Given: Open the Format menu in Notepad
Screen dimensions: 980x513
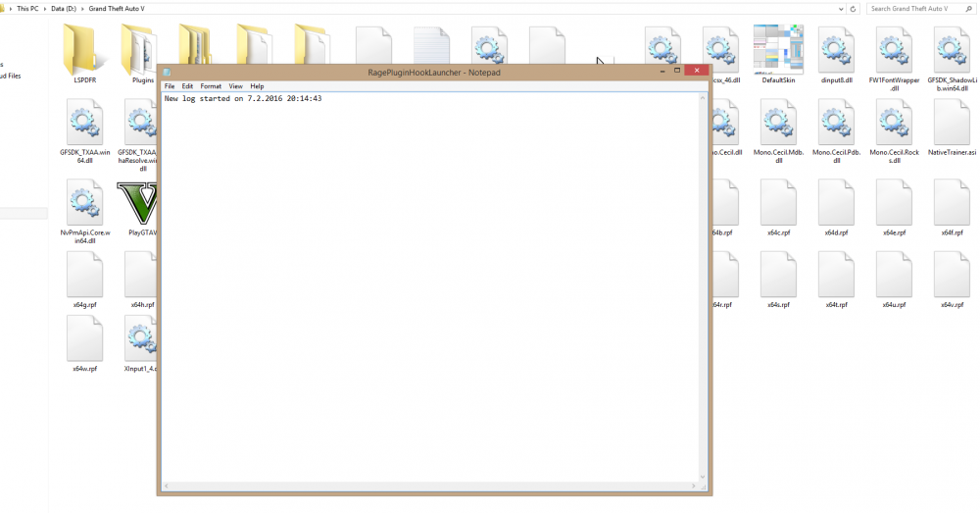Looking at the screenshot, I should pos(211,86).
